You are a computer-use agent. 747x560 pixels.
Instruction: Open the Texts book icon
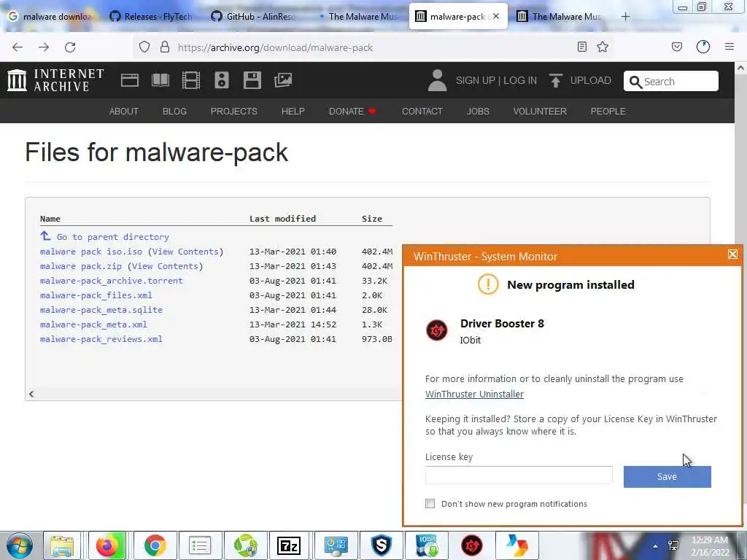point(160,80)
